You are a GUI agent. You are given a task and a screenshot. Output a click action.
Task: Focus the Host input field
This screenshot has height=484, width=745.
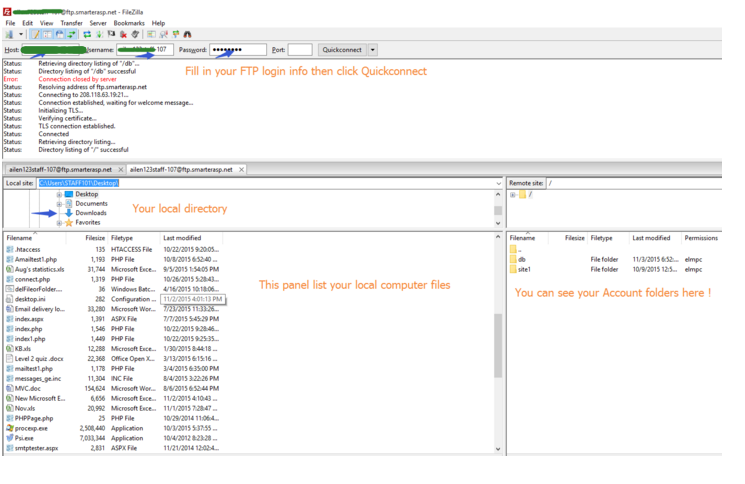[x=51, y=49]
